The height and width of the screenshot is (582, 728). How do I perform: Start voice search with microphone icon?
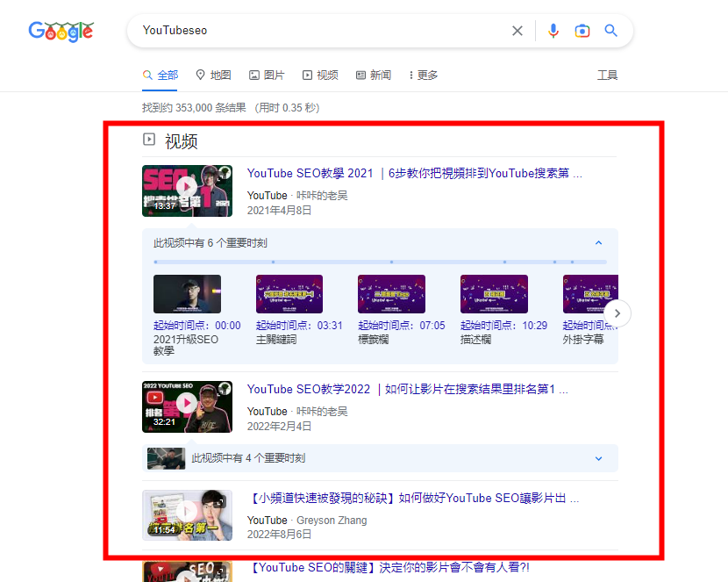point(553,31)
